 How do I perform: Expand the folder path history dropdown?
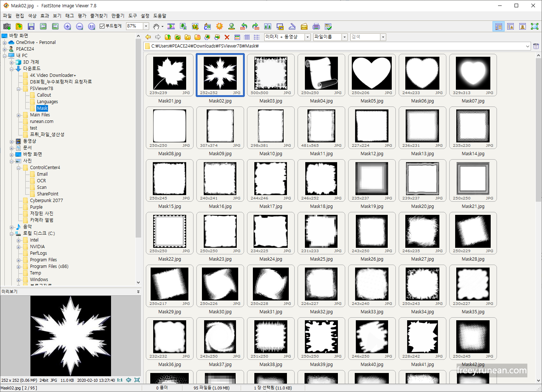(x=528, y=46)
